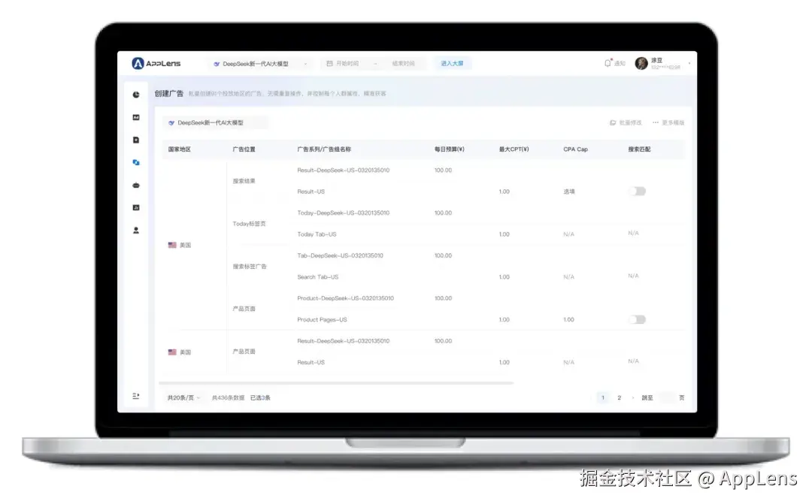Click the 批量修改 button
812x504 pixels.
pos(626,122)
